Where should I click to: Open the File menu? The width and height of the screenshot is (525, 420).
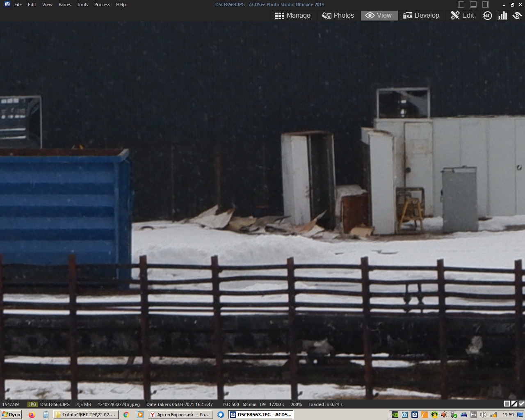(x=18, y=5)
